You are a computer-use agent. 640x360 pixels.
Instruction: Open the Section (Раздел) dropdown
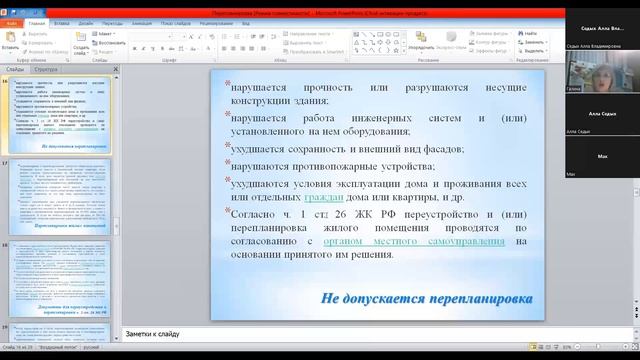point(104,52)
